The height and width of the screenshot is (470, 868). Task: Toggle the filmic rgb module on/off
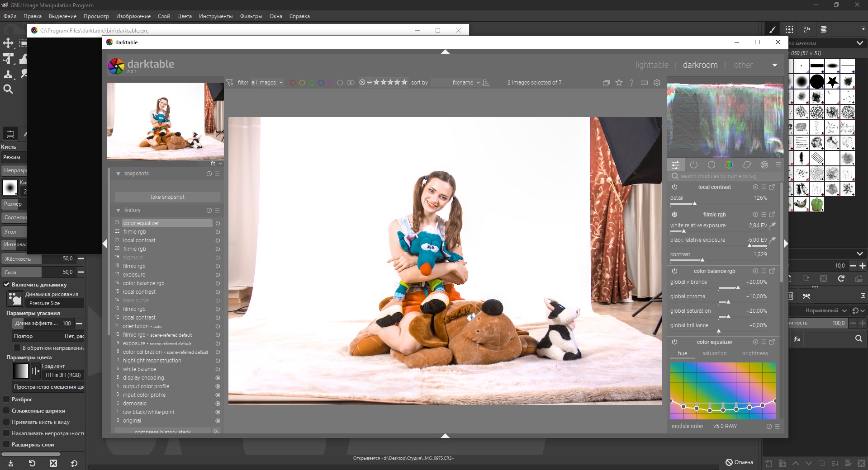coord(674,215)
